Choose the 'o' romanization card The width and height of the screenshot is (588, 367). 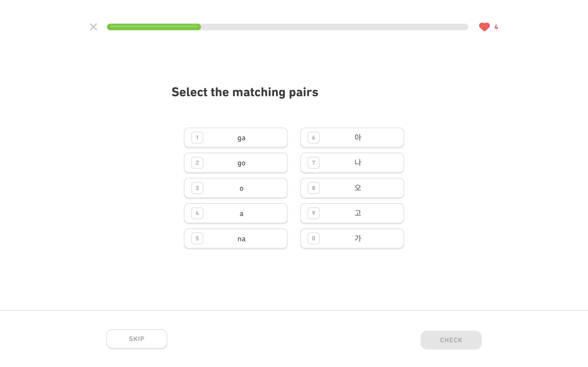[x=236, y=188]
